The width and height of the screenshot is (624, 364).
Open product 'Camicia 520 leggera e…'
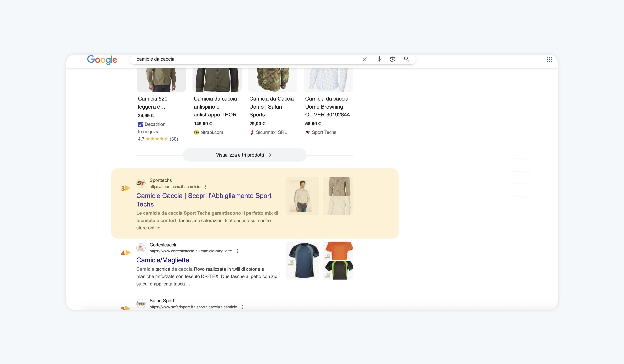(x=153, y=103)
